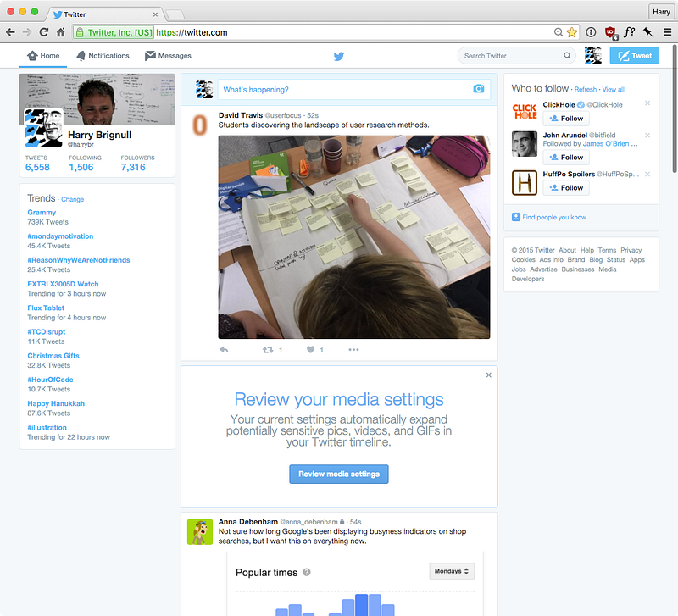The image size is (678, 616).
Task: Open the #mondaymotivation trend
Action: pyautogui.click(x=60, y=236)
